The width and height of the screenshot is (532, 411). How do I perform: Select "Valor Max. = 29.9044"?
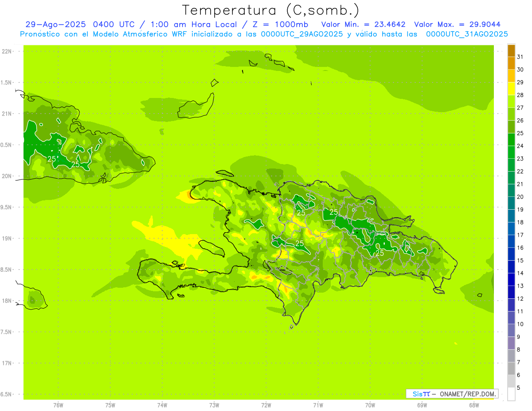(457, 24)
